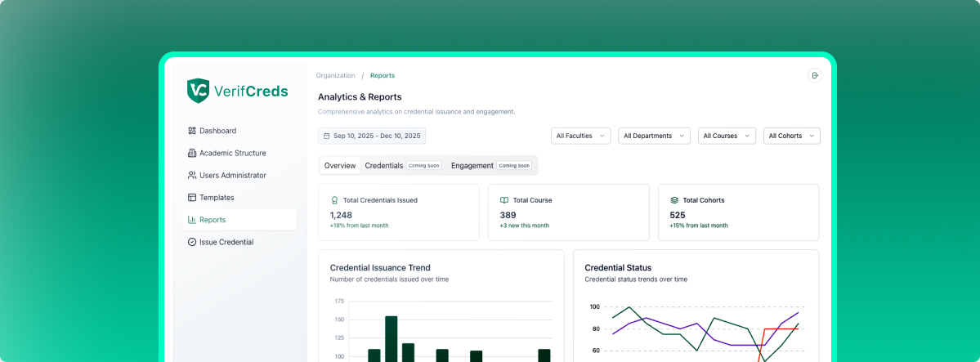Click the Templates layout icon
The width and height of the screenshot is (980, 362).
click(192, 198)
